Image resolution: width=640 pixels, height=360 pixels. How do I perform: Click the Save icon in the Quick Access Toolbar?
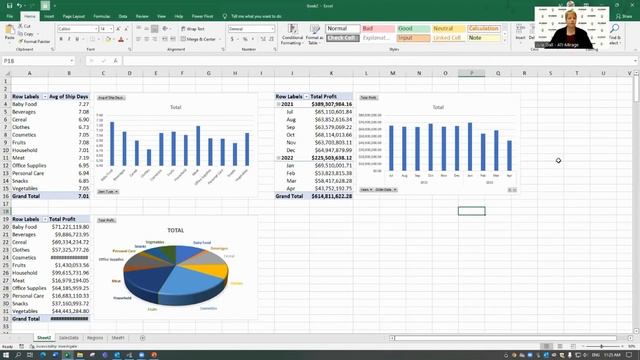[x=9, y=6]
